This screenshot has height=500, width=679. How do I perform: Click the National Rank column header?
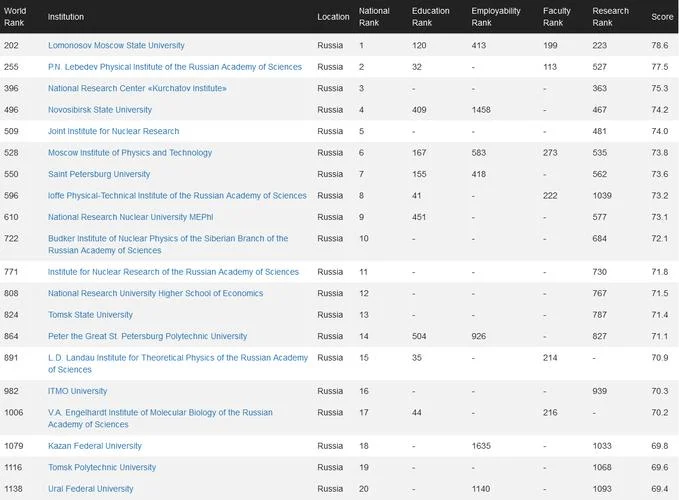[x=374, y=17]
